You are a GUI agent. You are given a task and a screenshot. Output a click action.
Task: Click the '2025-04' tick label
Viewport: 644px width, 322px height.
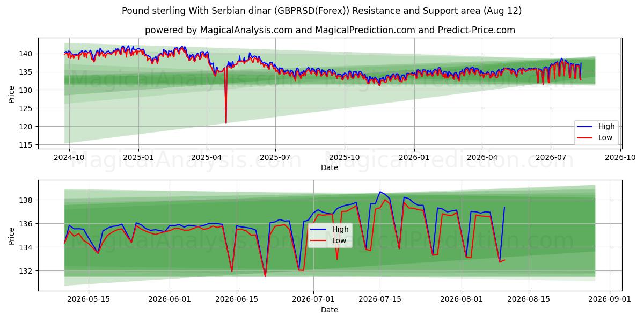pos(207,157)
